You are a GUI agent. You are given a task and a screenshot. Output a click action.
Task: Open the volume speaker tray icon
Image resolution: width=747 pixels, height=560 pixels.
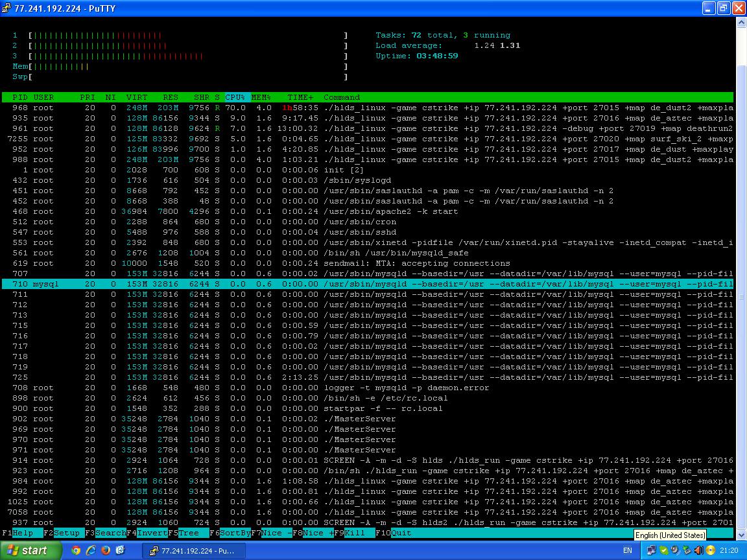click(698, 550)
